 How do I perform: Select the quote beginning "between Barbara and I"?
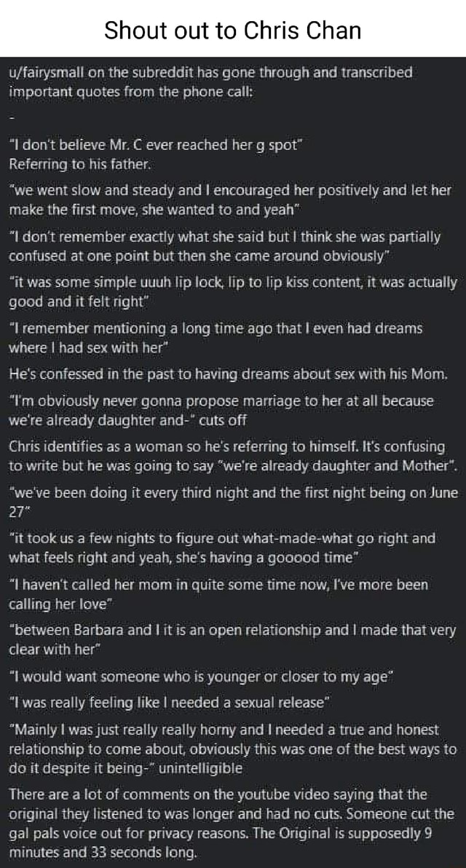[233, 639]
